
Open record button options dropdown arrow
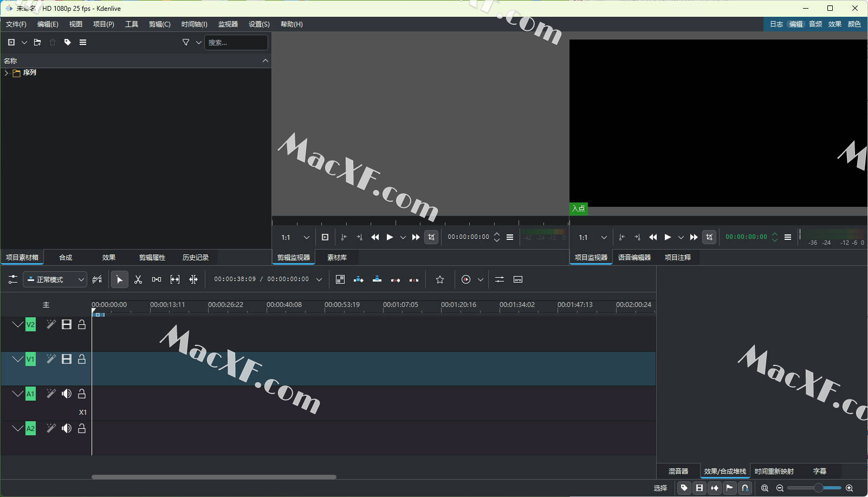481,279
